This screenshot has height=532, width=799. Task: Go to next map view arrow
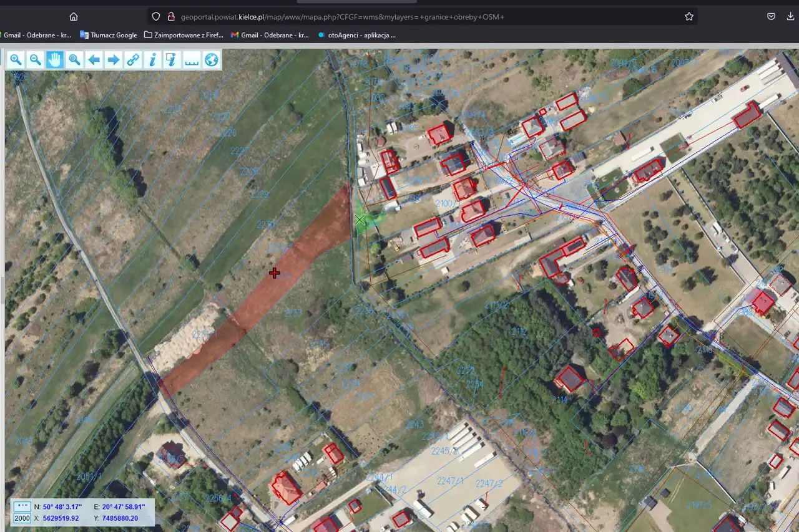click(114, 60)
